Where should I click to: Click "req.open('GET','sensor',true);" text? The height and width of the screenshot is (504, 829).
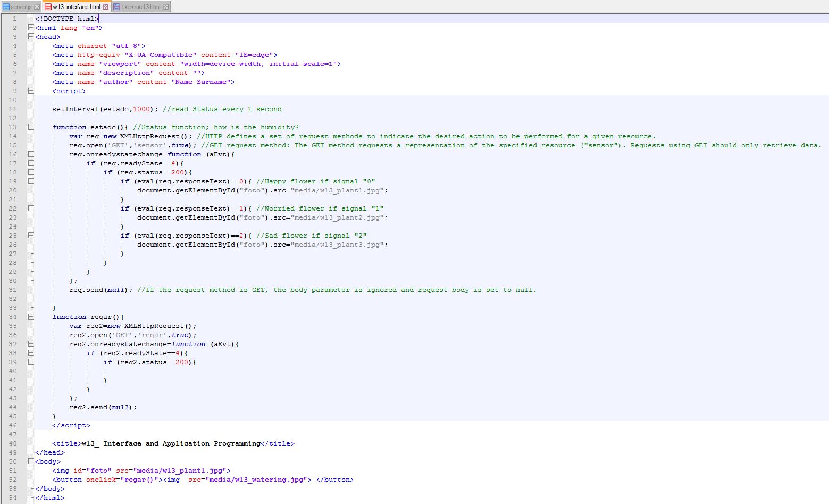tap(133, 145)
